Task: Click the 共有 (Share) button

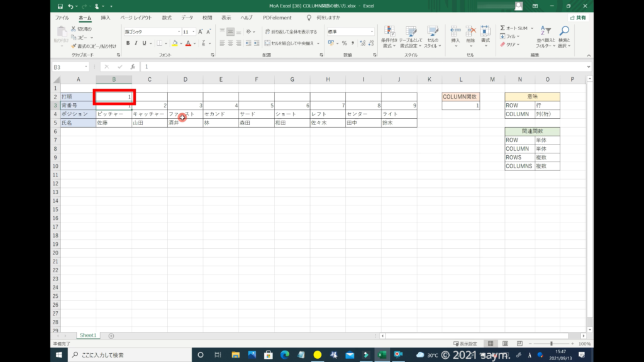Action: tap(577, 18)
